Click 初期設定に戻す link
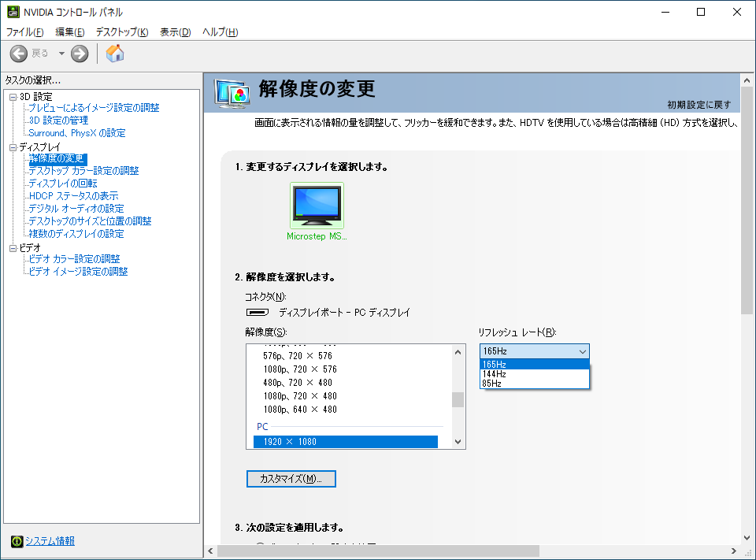Screen dimensions: 756x560 [x=699, y=105]
